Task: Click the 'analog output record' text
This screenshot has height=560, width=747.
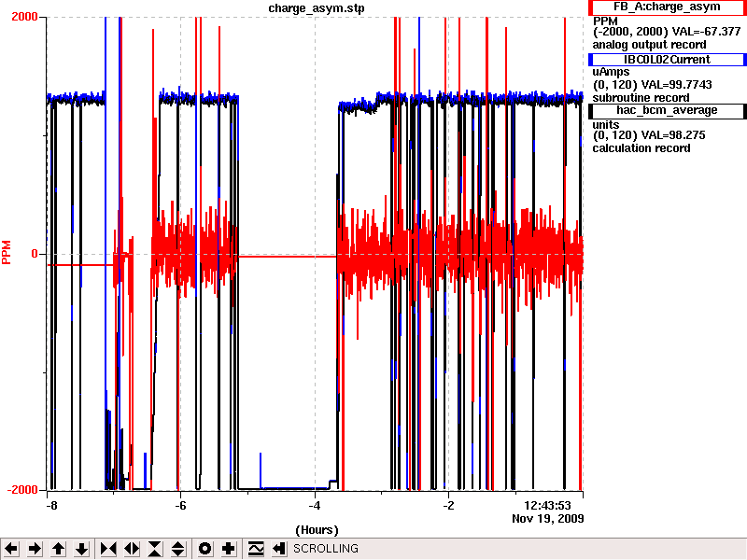Action: tap(649, 45)
